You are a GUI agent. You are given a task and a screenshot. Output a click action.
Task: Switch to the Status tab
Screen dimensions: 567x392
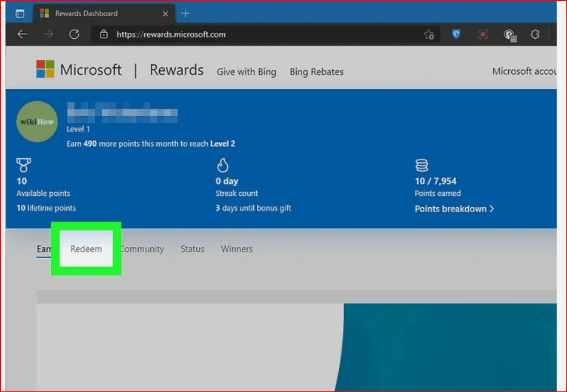[193, 249]
